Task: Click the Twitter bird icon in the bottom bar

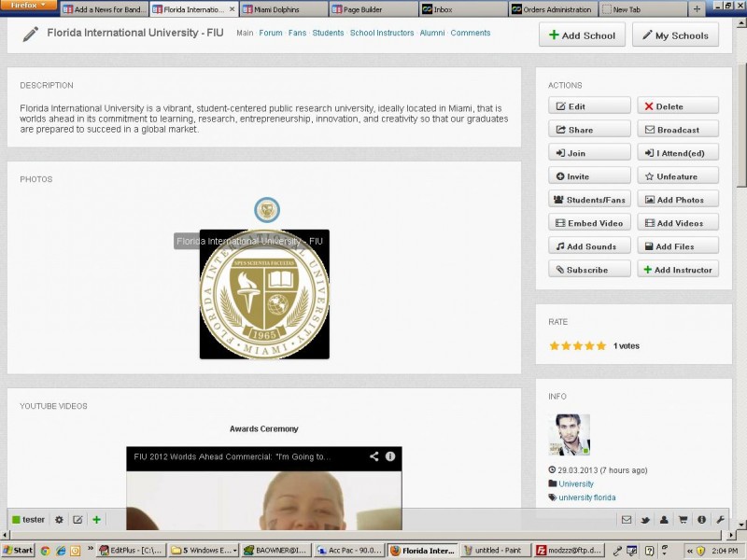Action: pyautogui.click(x=645, y=520)
